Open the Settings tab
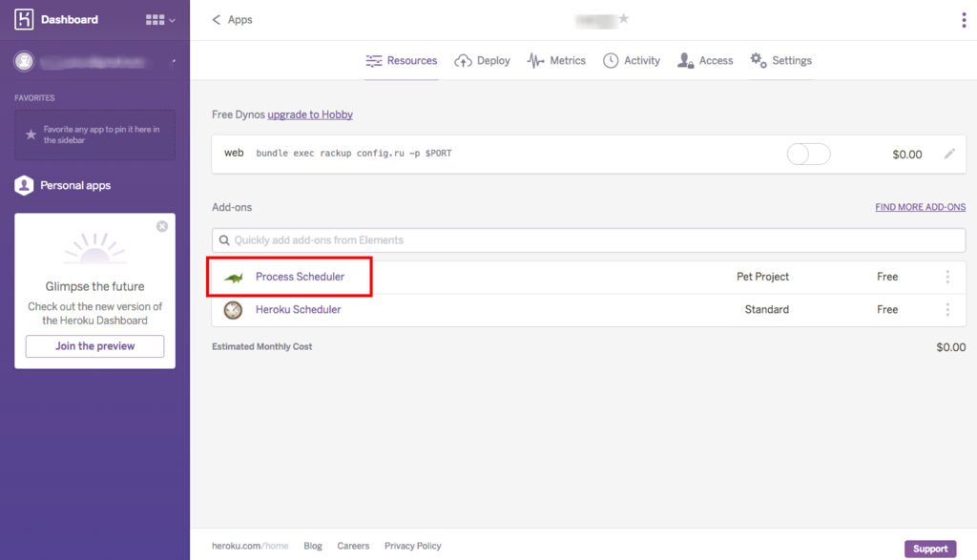This screenshot has height=560, width=977. click(780, 61)
